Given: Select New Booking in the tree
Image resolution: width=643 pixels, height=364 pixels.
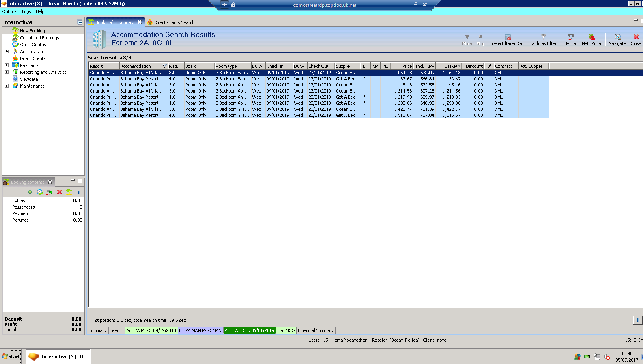Looking at the screenshot, I should pos(32,31).
